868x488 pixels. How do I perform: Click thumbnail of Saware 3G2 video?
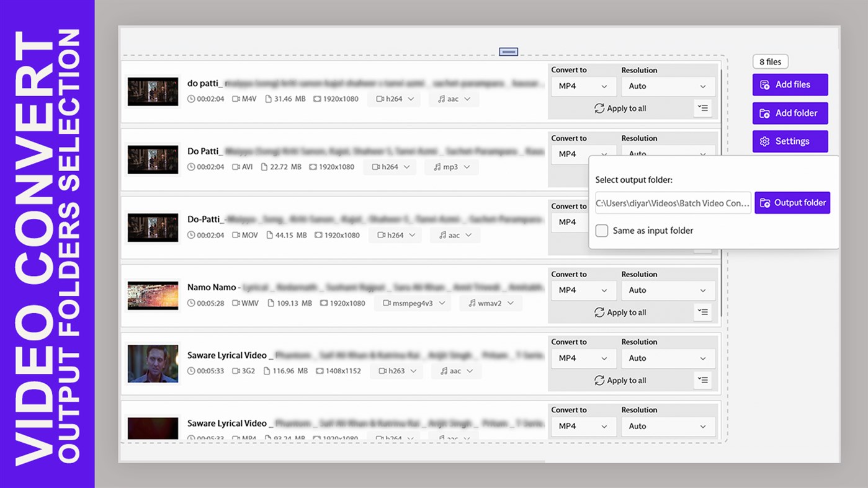tap(153, 364)
